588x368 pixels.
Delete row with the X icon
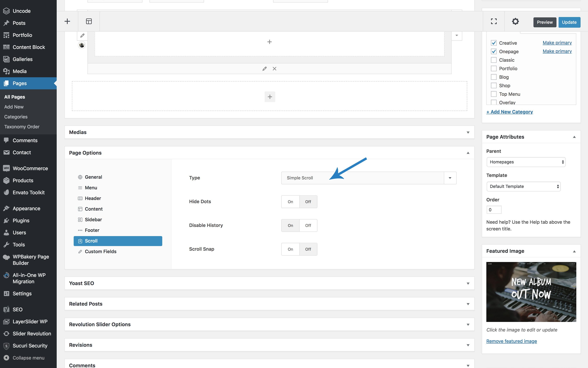click(x=274, y=69)
